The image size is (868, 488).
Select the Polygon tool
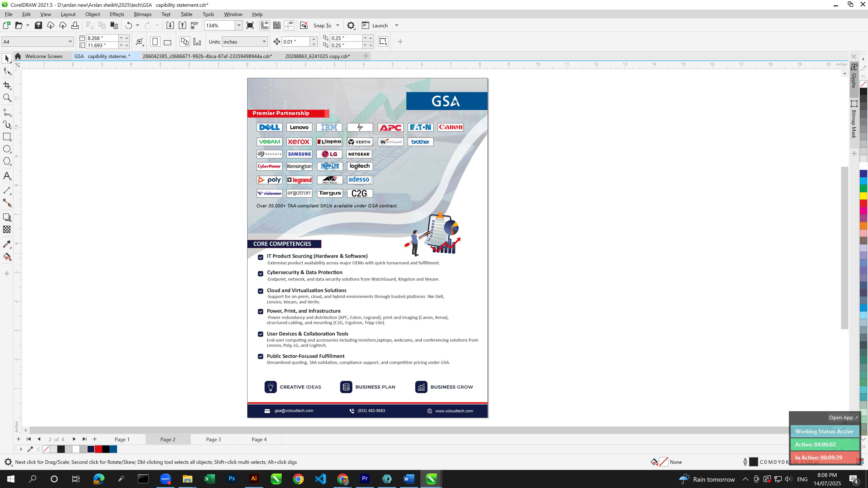[x=7, y=161]
